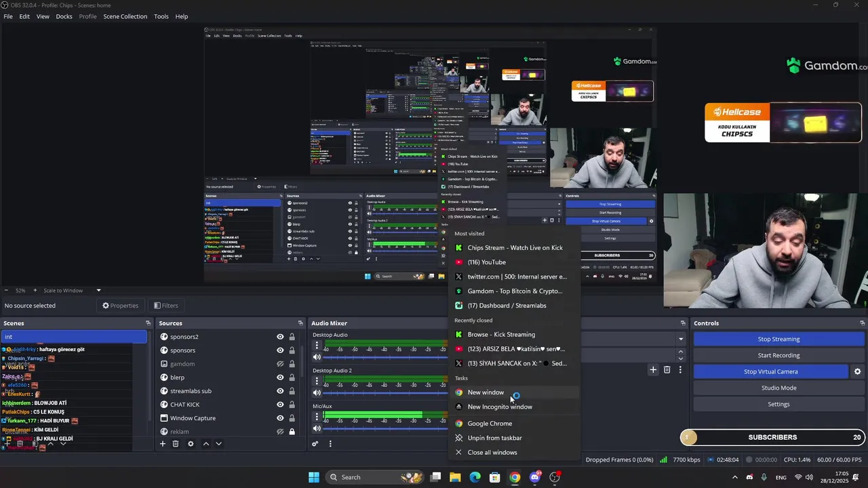Open Microsoft Edge from the taskbar
The image size is (868, 488).
point(475,477)
